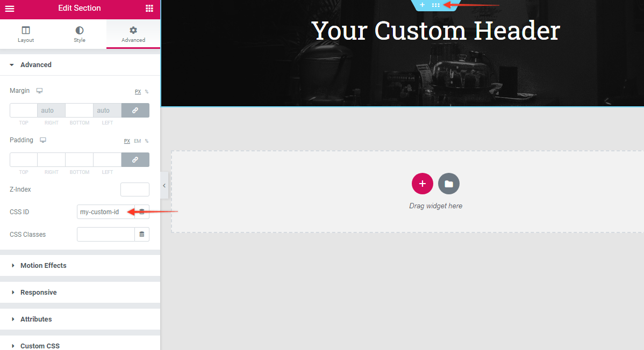The image size is (644, 350).
Task: Toggle the Padding link values button
Action: tap(135, 159)
